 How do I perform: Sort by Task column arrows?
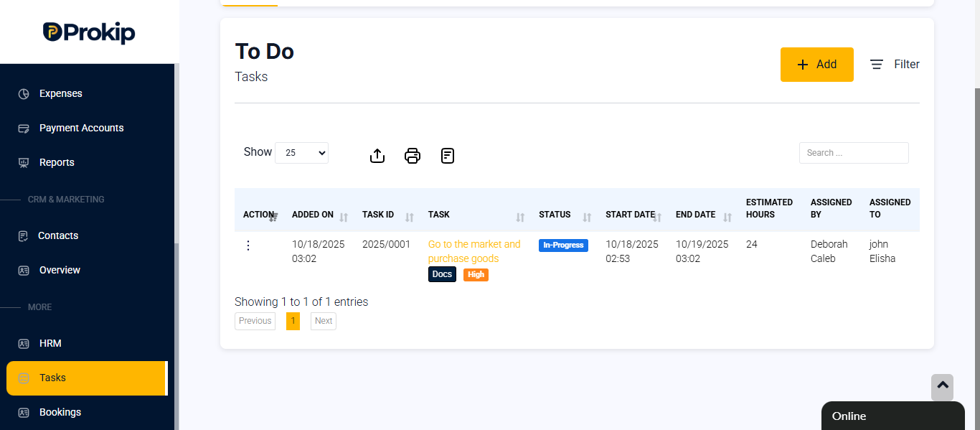coord(520,218)
